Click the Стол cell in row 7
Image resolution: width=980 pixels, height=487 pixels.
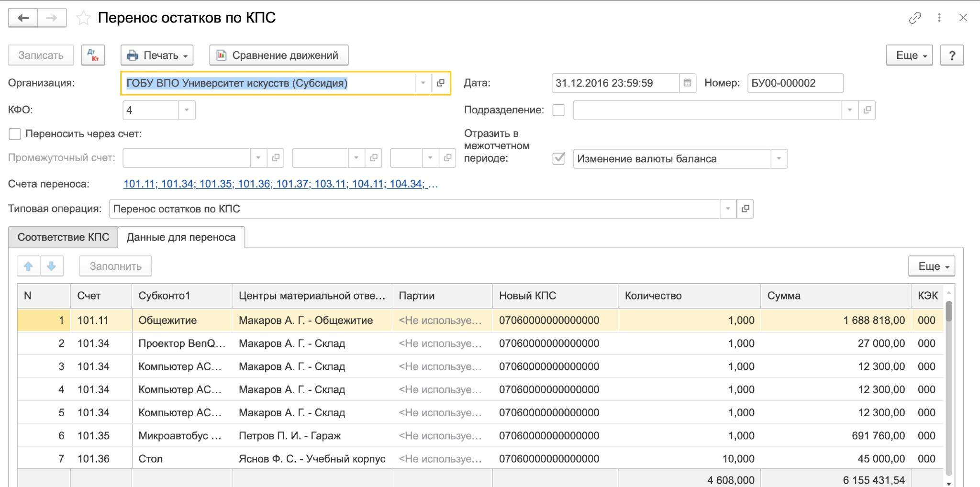point(182,459)
